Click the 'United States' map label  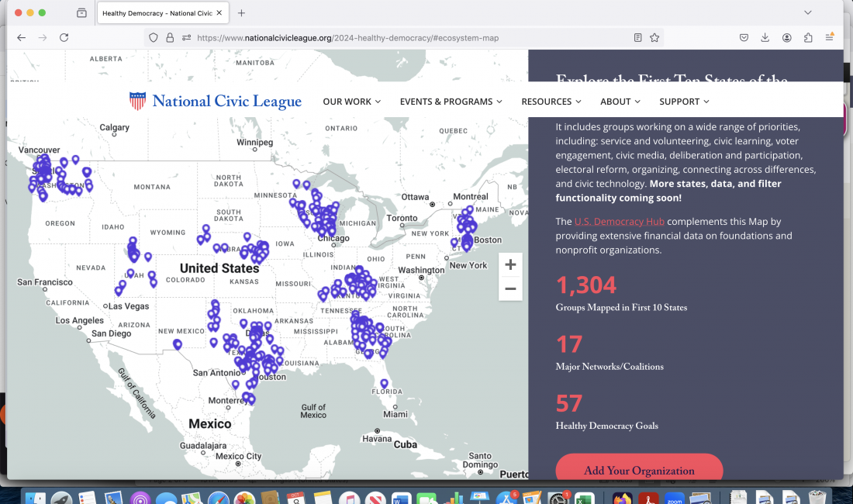click(219, 268)
